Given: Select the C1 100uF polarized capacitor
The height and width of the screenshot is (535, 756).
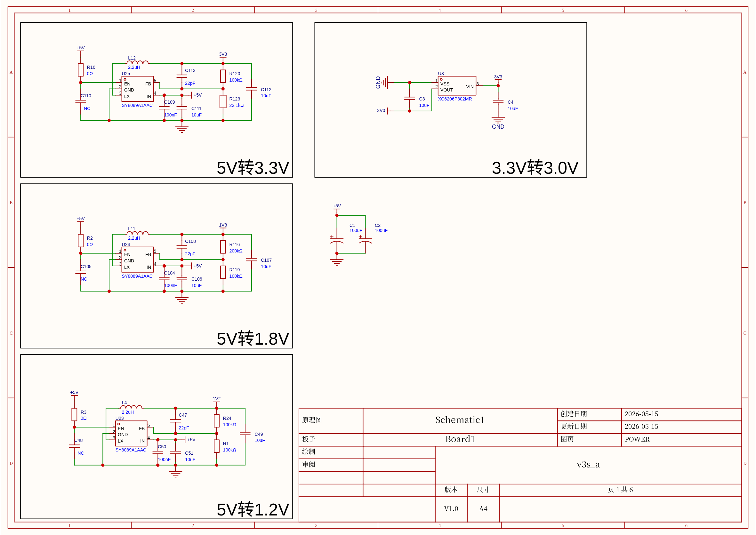Looking at the screenshot, I should tap(337, 241).
